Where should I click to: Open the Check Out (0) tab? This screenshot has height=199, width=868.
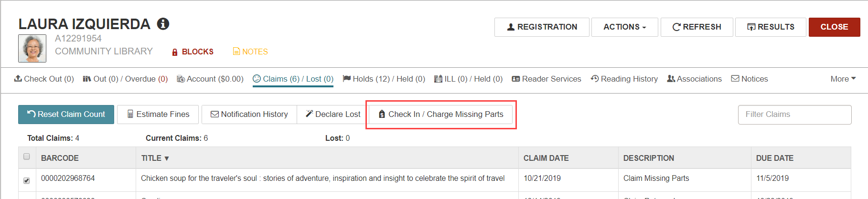44,79
